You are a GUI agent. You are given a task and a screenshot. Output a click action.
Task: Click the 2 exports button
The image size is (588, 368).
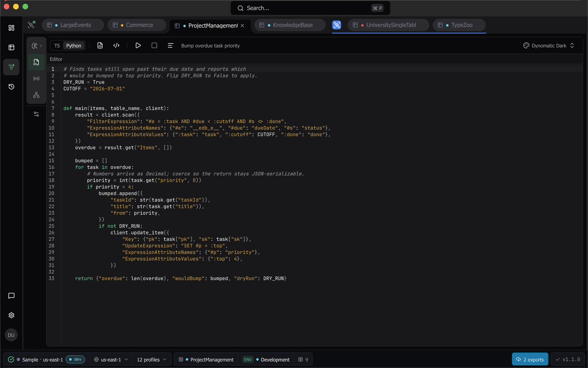coord(530,359)
